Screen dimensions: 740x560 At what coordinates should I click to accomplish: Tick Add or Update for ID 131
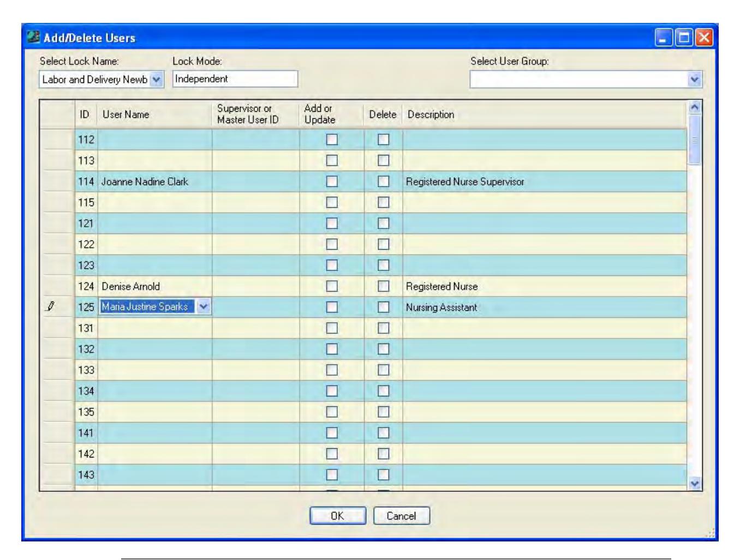click(332, 328)
